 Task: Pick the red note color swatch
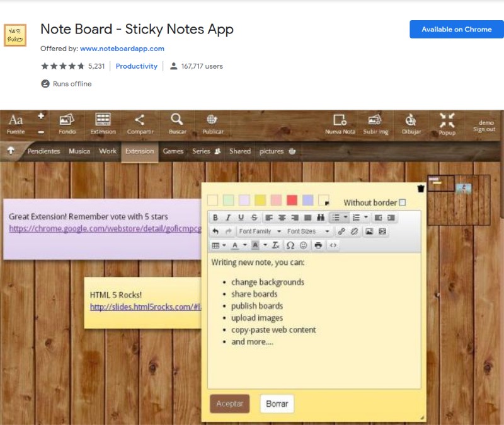292,200
